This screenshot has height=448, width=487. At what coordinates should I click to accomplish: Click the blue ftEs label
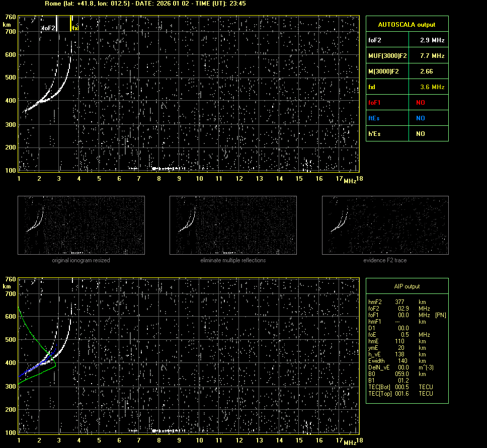(375, 118)
